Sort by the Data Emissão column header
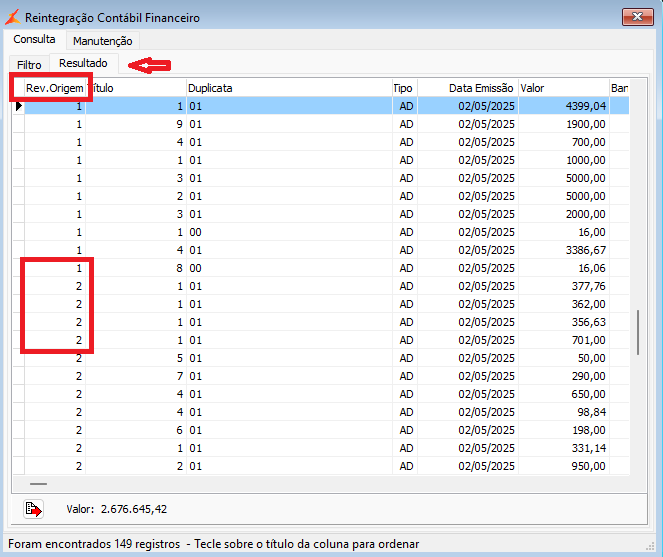The width and height of the screenshot is (663, 557). [468, 88]
